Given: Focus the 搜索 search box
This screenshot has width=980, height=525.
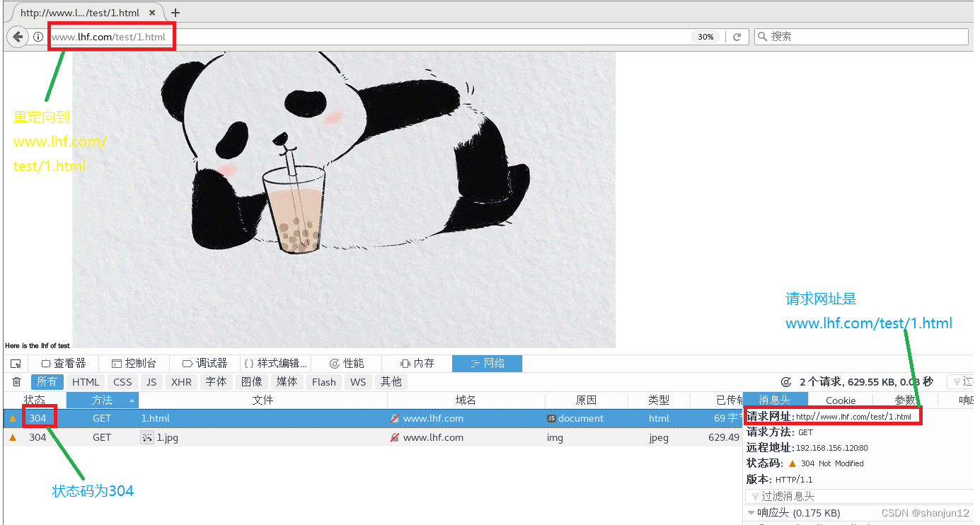Looking at the screenshot, I should (861, 37).
